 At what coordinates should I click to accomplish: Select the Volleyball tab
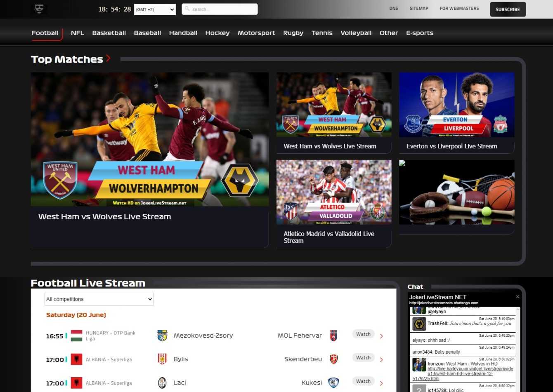point(356,33)
